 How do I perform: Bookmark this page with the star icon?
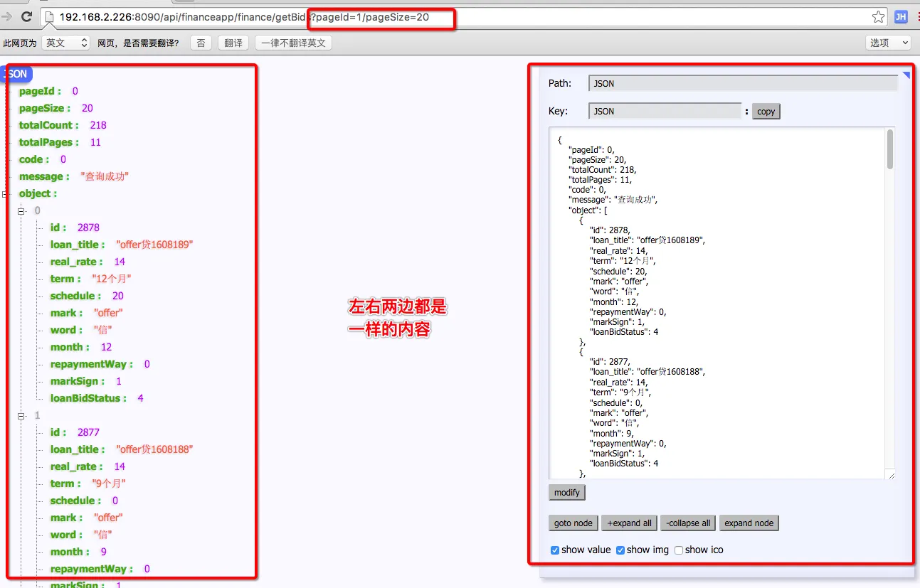pyautogui.click(x=879, y=17)
